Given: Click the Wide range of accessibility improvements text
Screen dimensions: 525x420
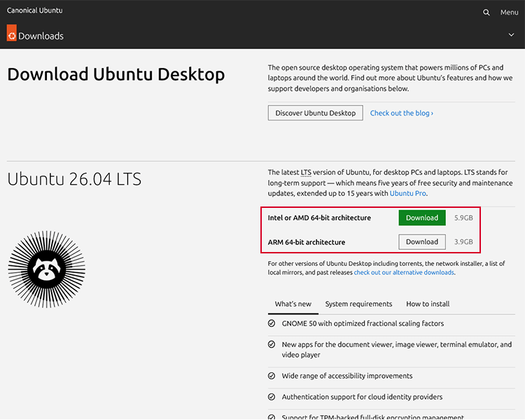Looking at the screenshot, I should click(x=347, y=376).
